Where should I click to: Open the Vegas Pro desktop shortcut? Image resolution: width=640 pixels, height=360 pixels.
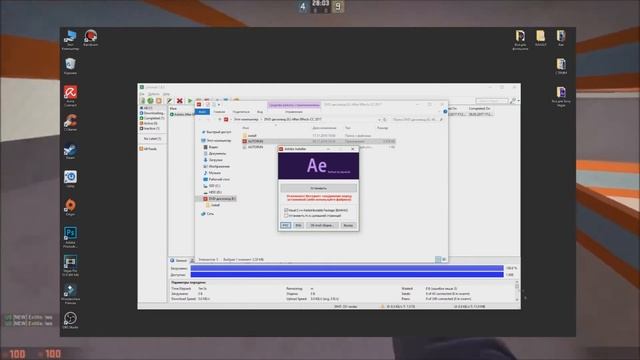70,265
